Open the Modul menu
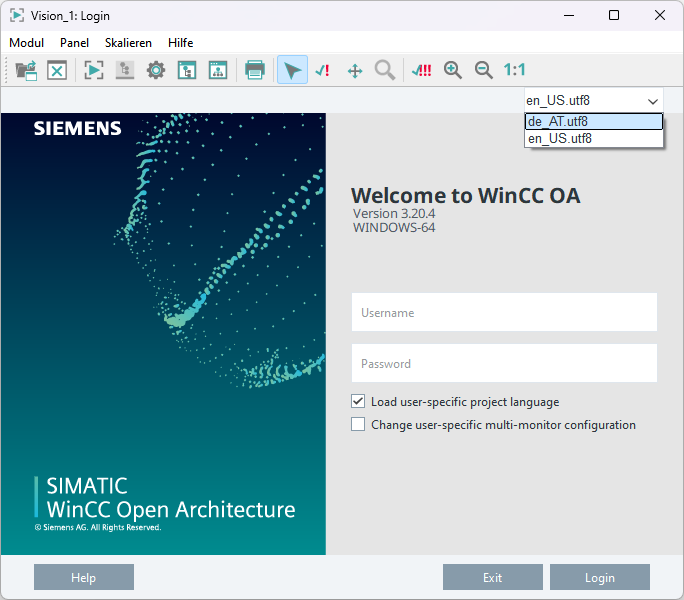684x600 pixels. [x=27, y=43]
